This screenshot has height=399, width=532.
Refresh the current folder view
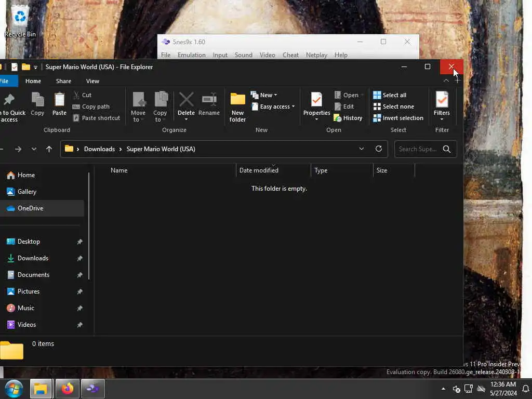point(379,149)
